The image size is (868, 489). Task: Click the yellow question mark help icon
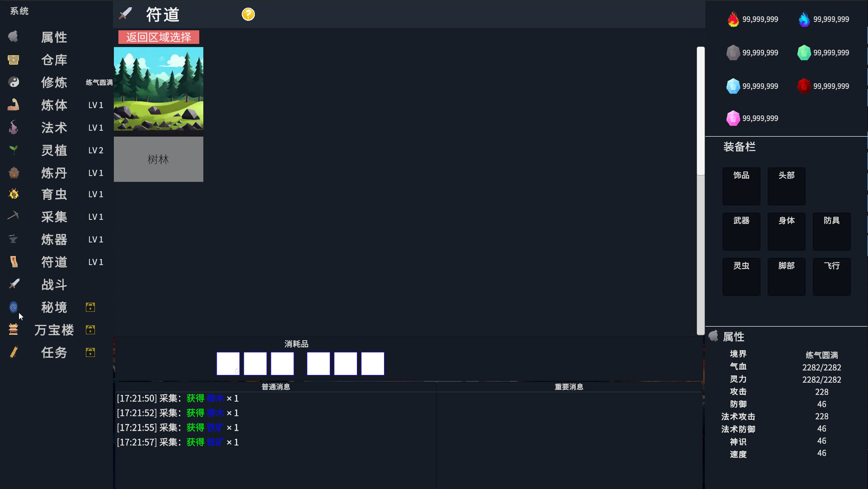(248, 14)
